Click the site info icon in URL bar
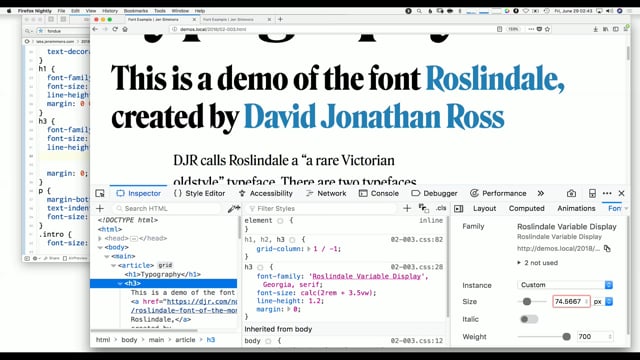640x360 pixels. tap(175, 29)
